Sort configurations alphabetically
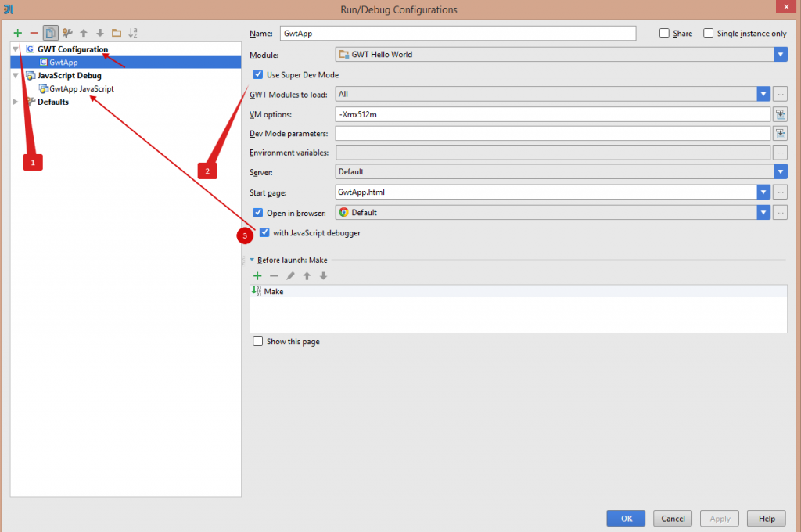801x532 pixels. [x=133, y=33]
